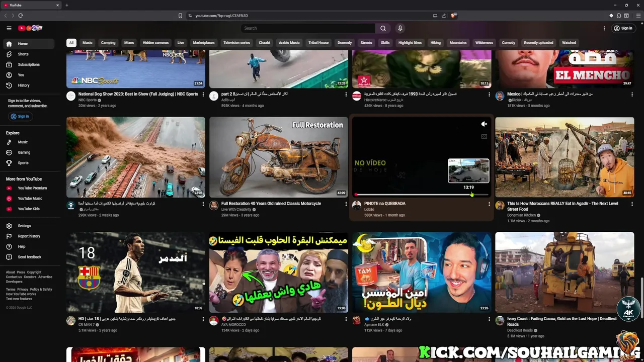Open options menu for Aymane ELK video
Screen dimensions: 644x362
tap(489, 319)
